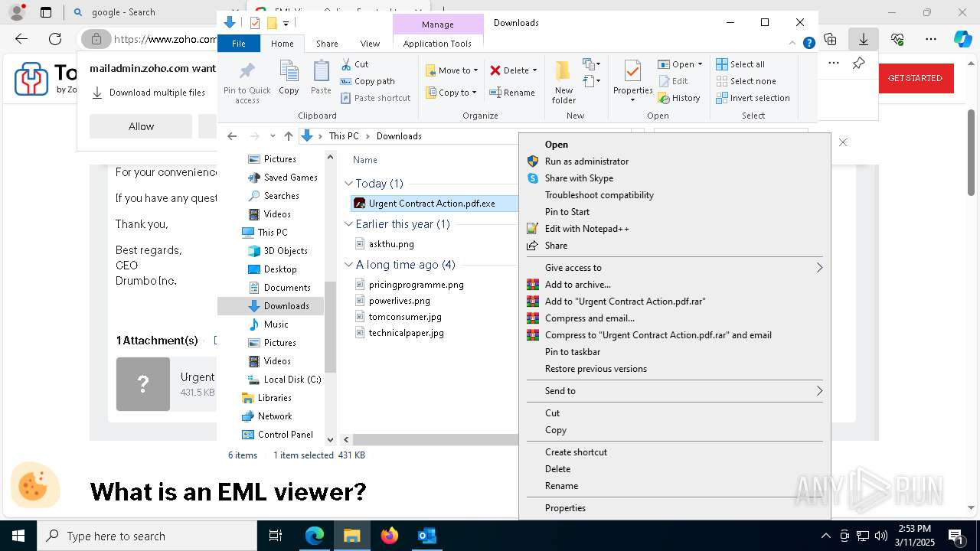Click the Task View taskbar icon
The image size is (980, 551).
276,536
